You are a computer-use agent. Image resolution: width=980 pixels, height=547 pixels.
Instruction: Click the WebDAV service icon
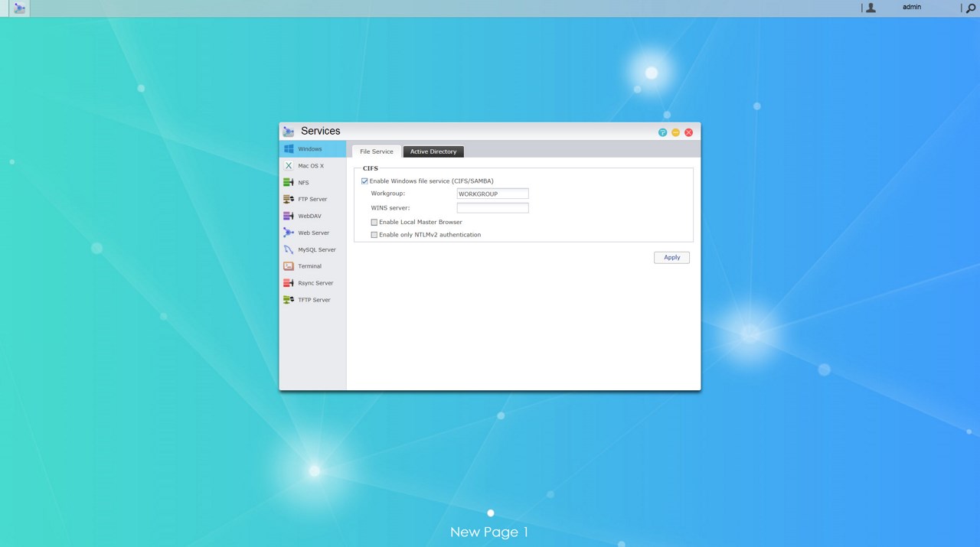289,216
